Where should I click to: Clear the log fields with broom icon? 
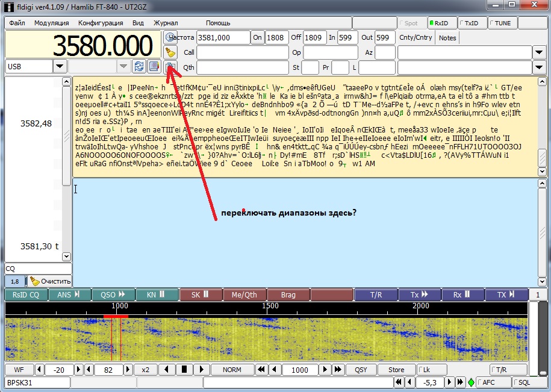tap(170, 52)
